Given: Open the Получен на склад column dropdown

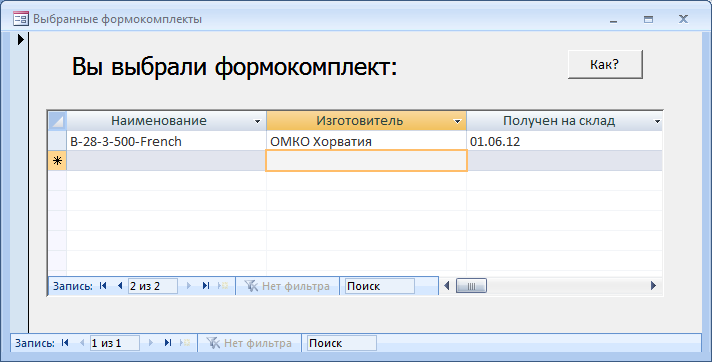Looking at the screenshot, I should point(657,121).
